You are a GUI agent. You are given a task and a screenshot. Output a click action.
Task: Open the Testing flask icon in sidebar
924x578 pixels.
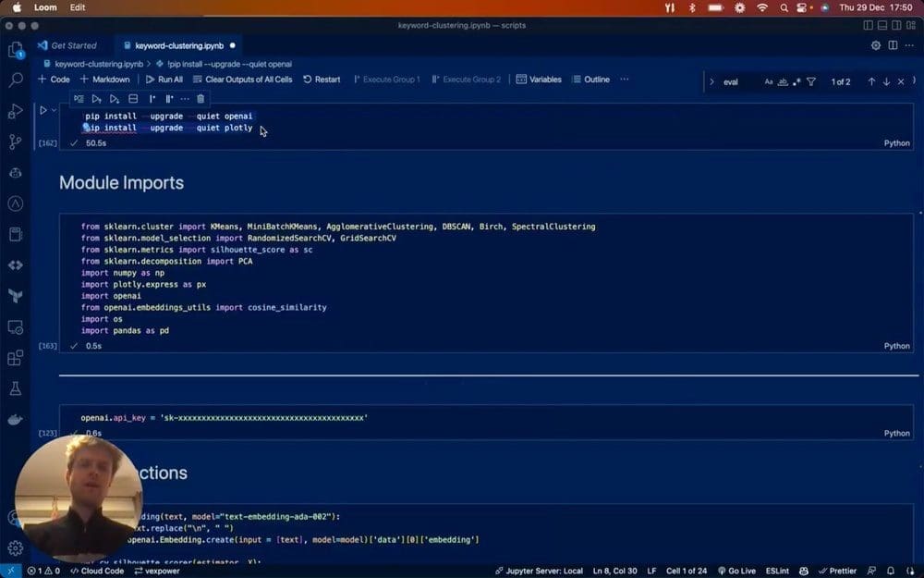18,388
